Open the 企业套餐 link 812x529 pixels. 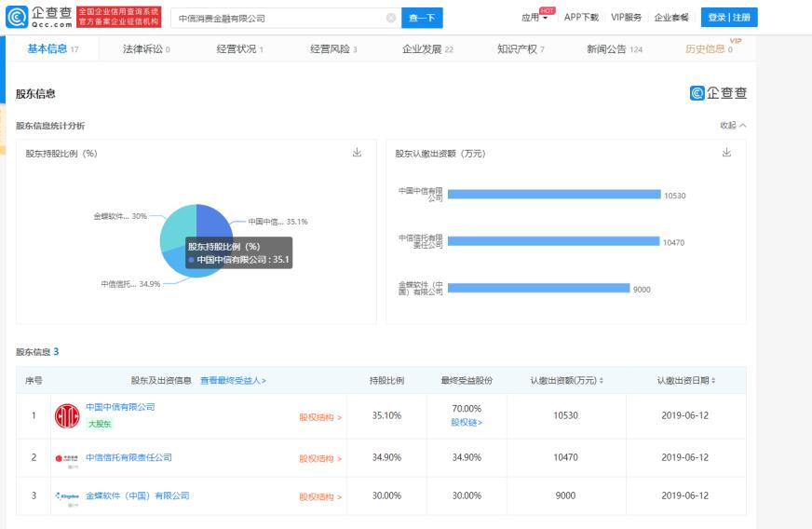pyautogui.click(x=671, y=18)
